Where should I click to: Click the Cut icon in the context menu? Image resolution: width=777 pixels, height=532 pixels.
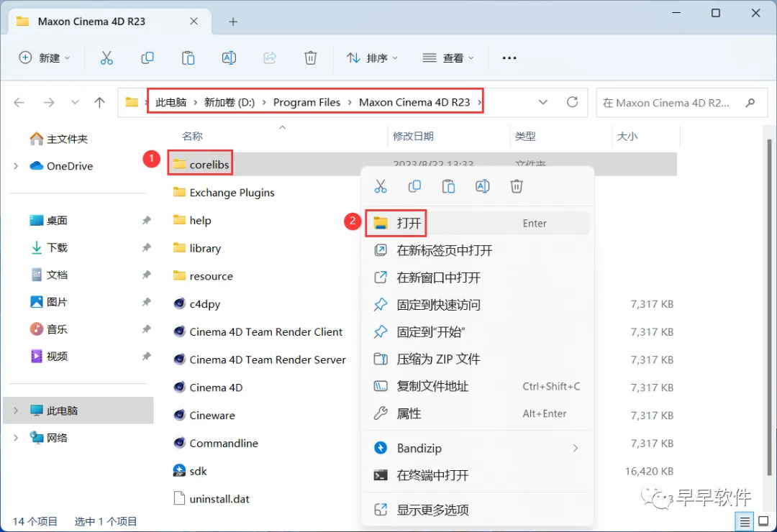[380, 186]
